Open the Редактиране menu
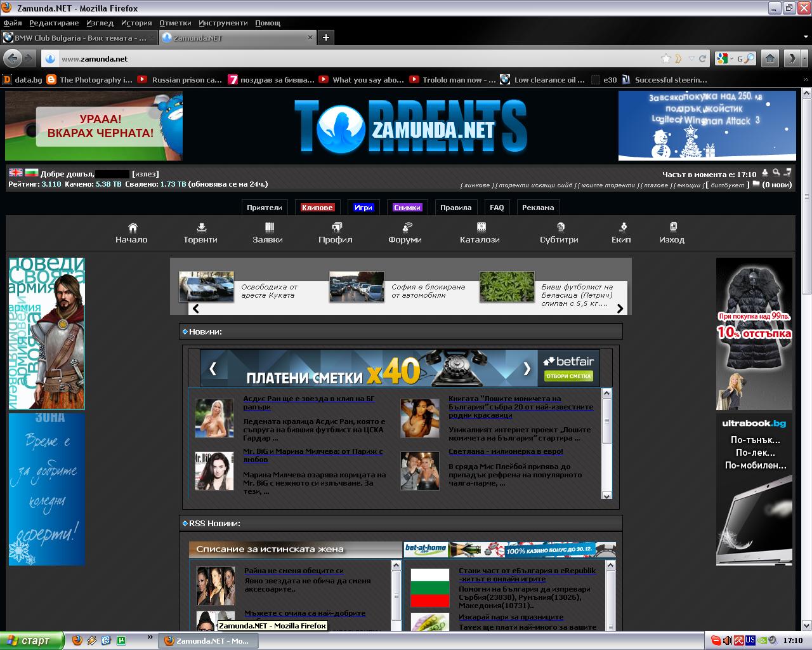The width and height of the screenshot is (812, 650). pyautogui.click(x=54, y=23)
